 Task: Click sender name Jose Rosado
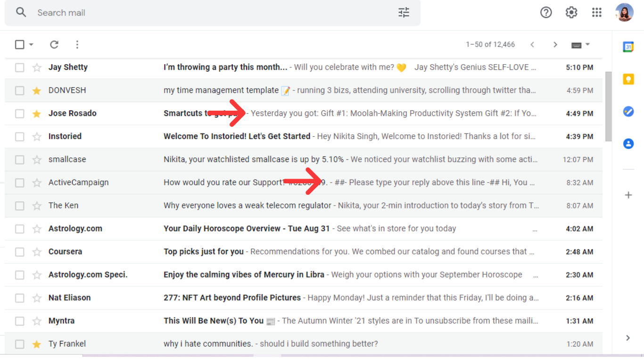[x=72, y=114]
